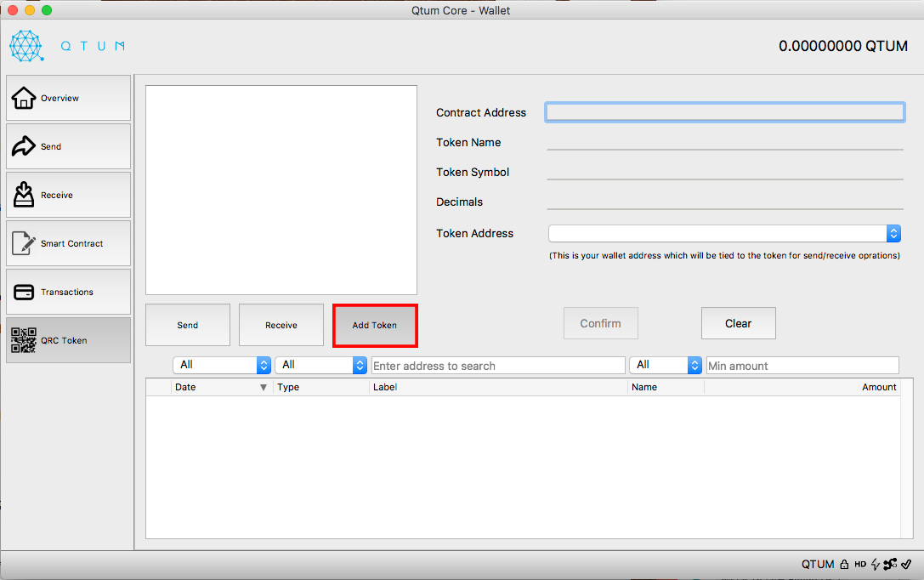Screen dimensions: 924x580
Task: Click the 0.00000000 QTUM balance text
Action: pyautogui.click(x=843, y=46)
